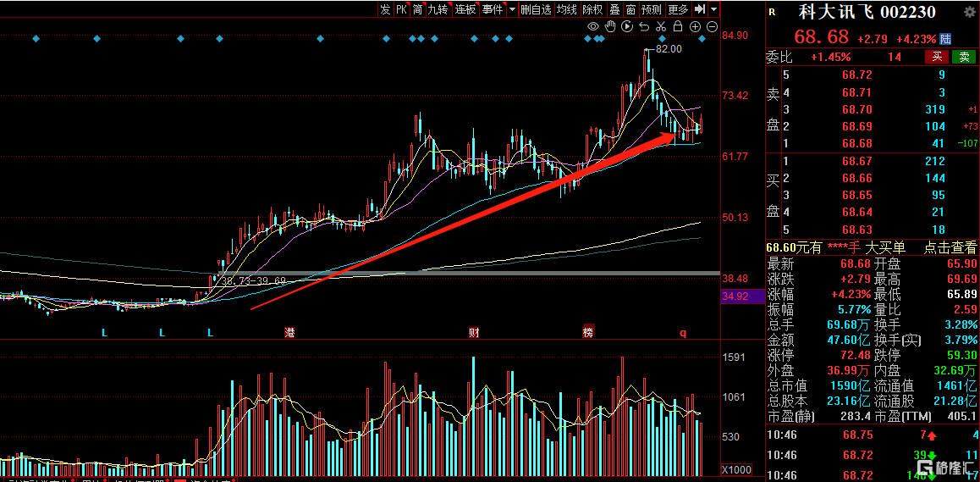Click the 涨停 value 72.48

[x=855, y=356]
